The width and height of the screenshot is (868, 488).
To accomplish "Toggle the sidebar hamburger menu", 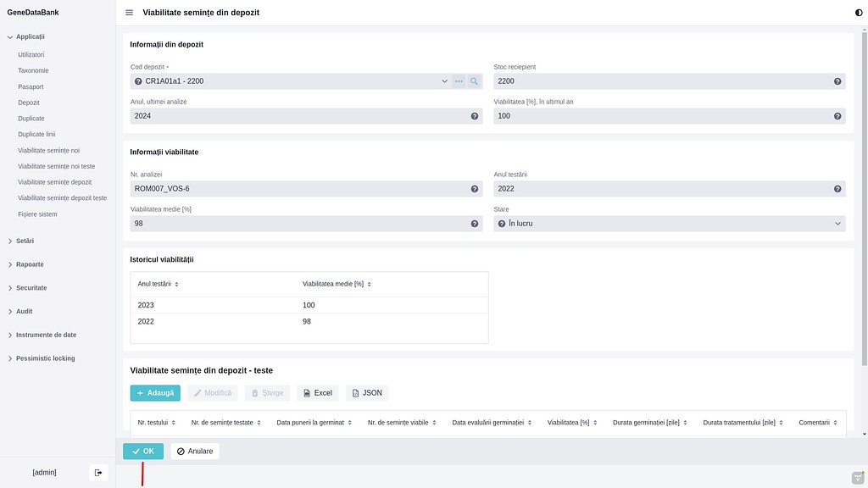I will [x=129, y=13].
